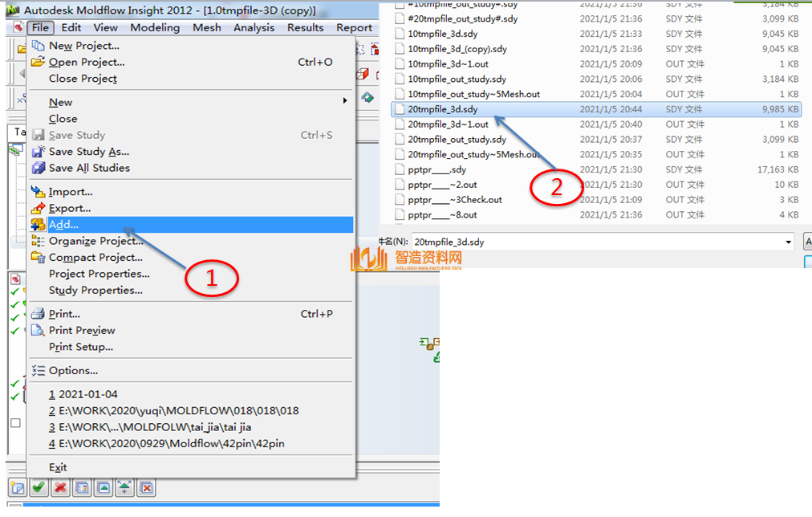Click the red X delete layer icon
The width and height of the screenshot is (812, 517).
tap(60, 487)
